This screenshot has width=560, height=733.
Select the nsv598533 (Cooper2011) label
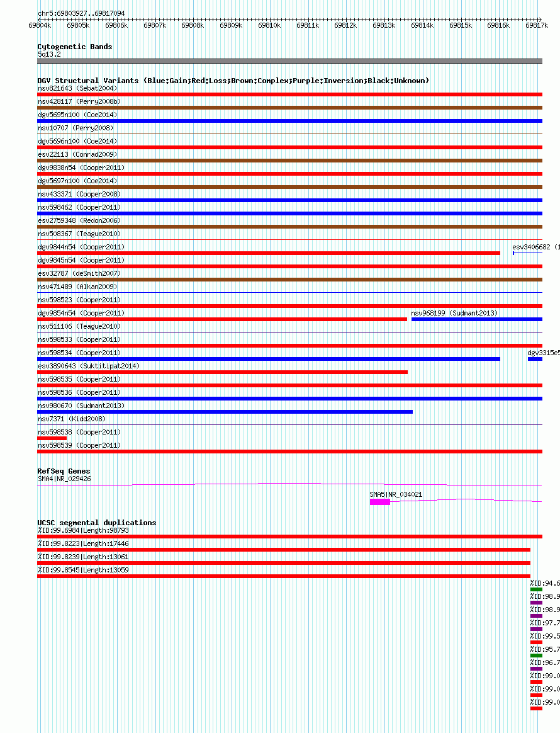[x=79, y=340]
